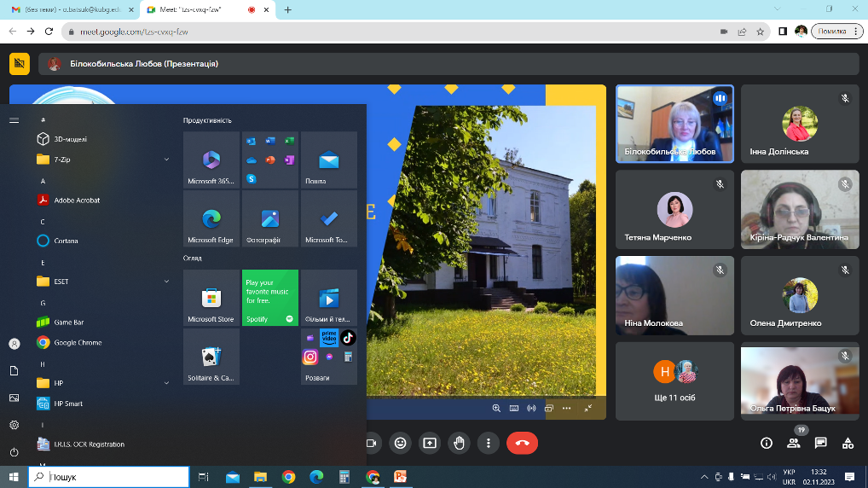
Task: Launch Google Chrome from Start menu list
Action: (x=78, y=343)
